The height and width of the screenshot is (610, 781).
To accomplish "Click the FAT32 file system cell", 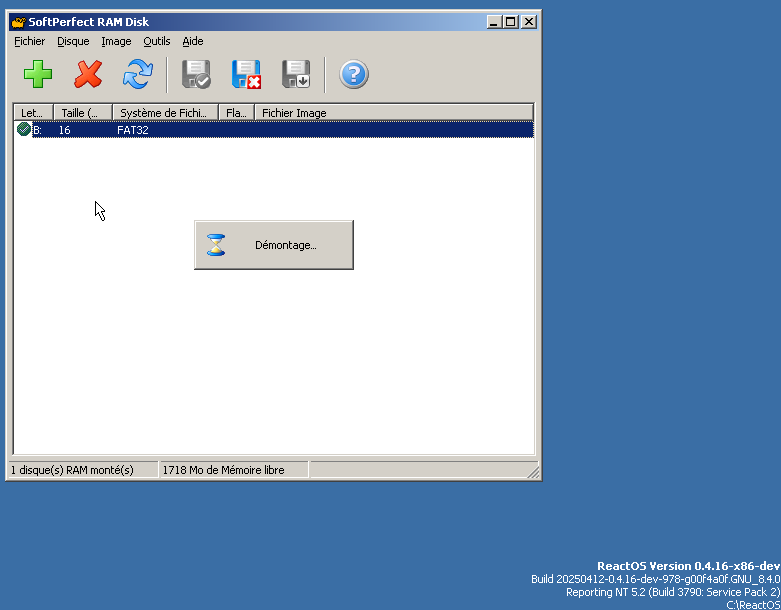I will click(132, 130).
